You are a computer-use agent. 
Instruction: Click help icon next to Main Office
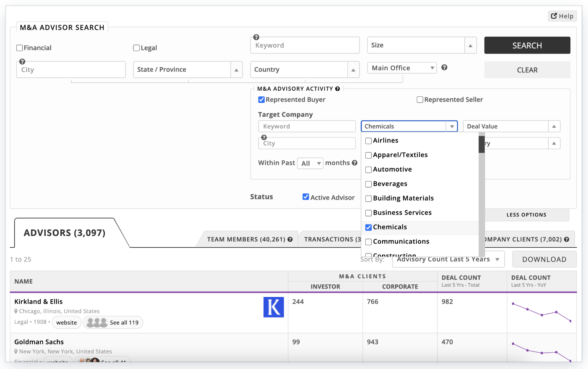[x=444, y=67]
